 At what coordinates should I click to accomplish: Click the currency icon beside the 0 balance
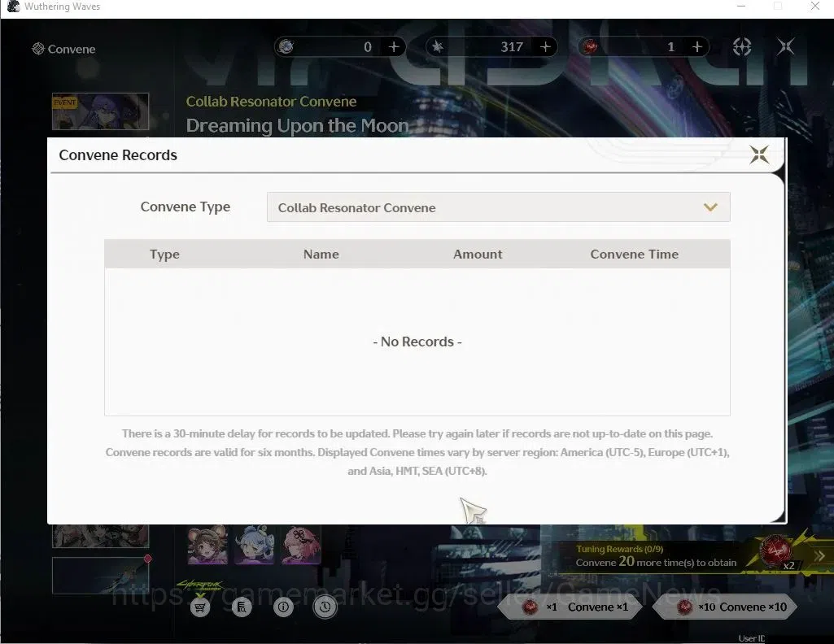coord(286,47)
